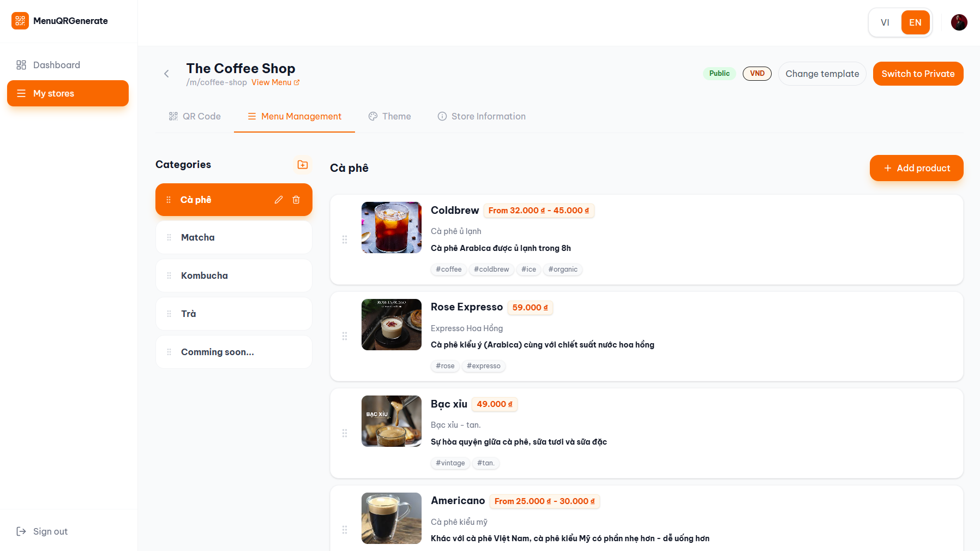Edit the Cà phê category with pencil icon
980x551 pixels.
click(279, 200)
